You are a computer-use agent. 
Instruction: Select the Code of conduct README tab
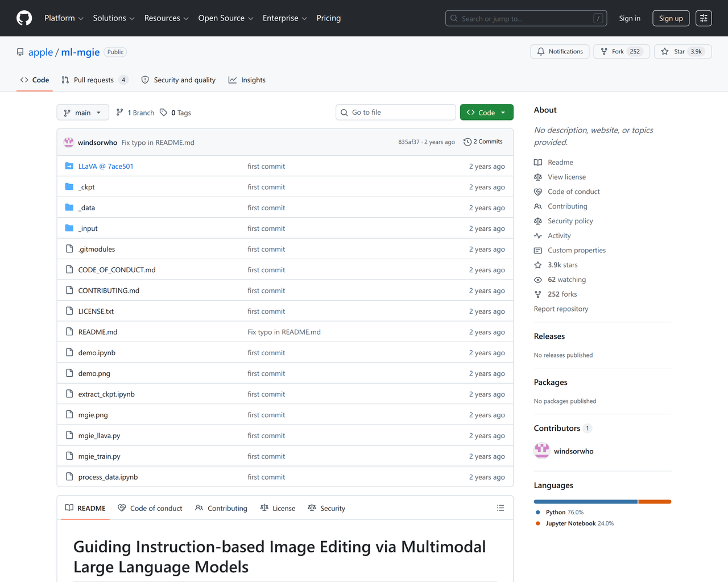150,508
